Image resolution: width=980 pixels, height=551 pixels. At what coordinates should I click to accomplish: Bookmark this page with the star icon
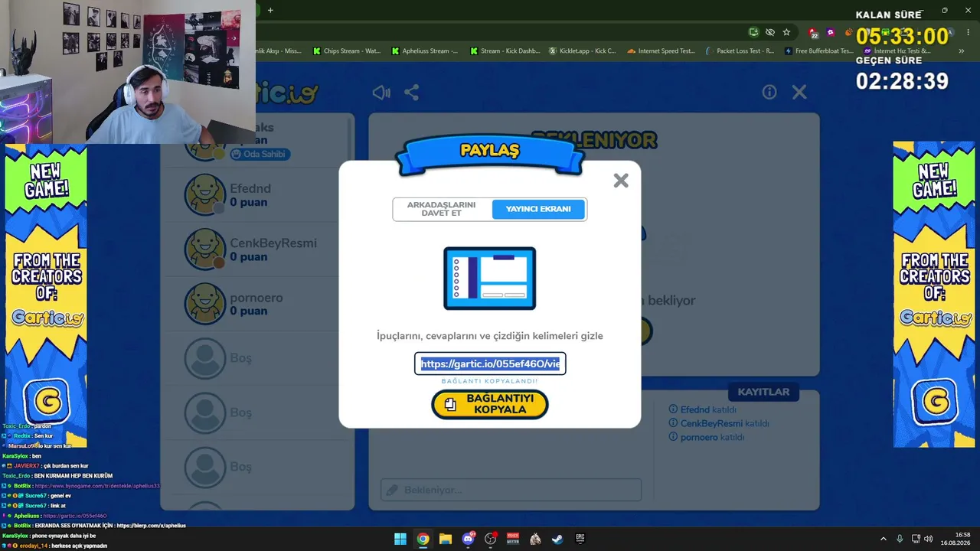coord(786,32)
